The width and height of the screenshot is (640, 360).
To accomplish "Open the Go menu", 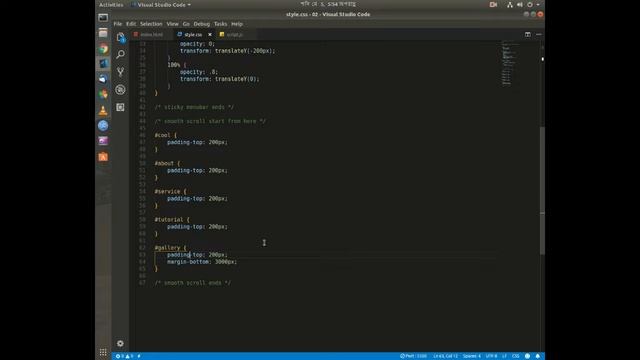I will tap(186, 24).
